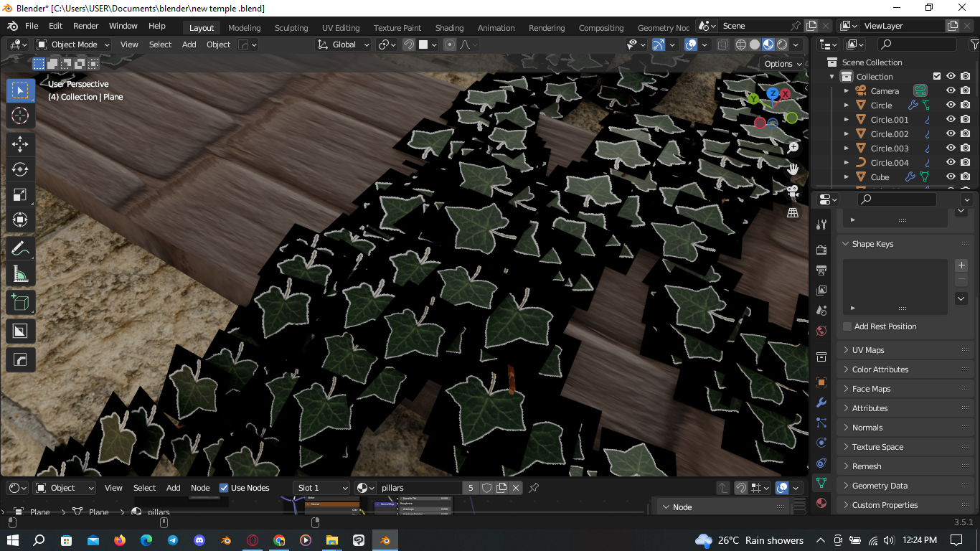This screenshot has width=980, height=551.
Task: Expand the Camera item in outliner
Action: (847, 91)
